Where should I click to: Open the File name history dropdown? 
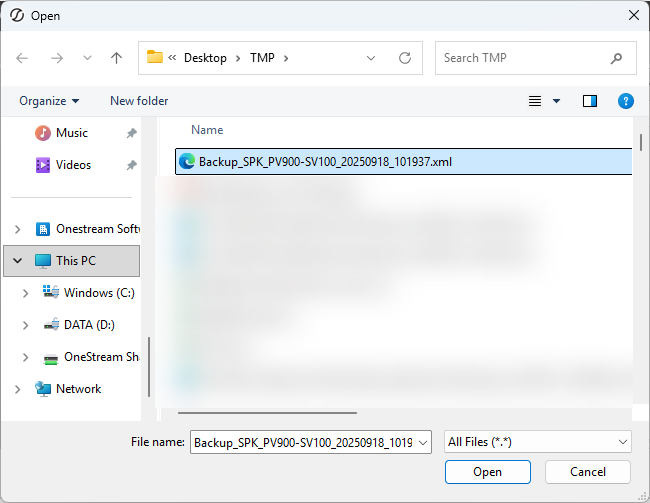pyautogui.click(x=422, y=442)
